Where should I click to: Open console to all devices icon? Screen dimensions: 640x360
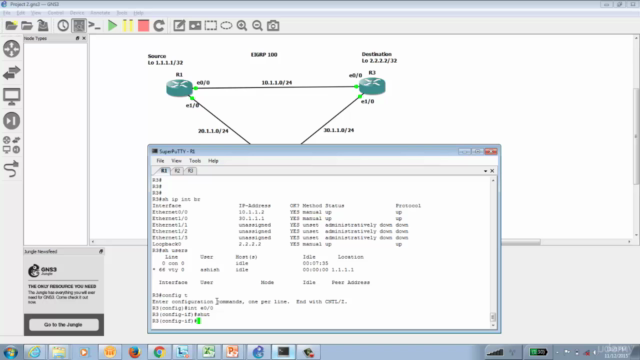point(95,26)
